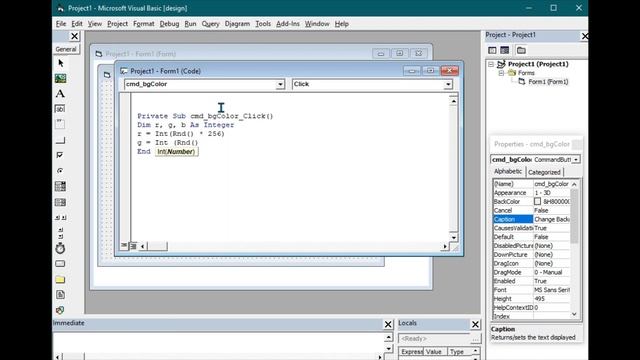This screenshot has width=640, height=360.
Task: Select the Caption property row
Action: (x=531, y=219)
